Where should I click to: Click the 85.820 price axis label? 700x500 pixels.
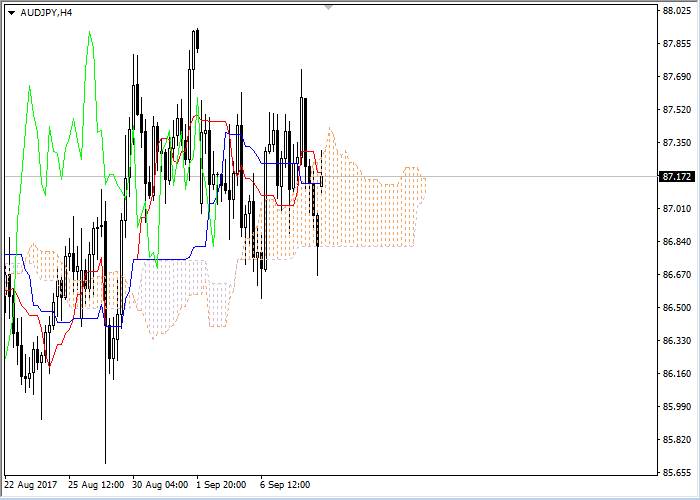(677, 440)
